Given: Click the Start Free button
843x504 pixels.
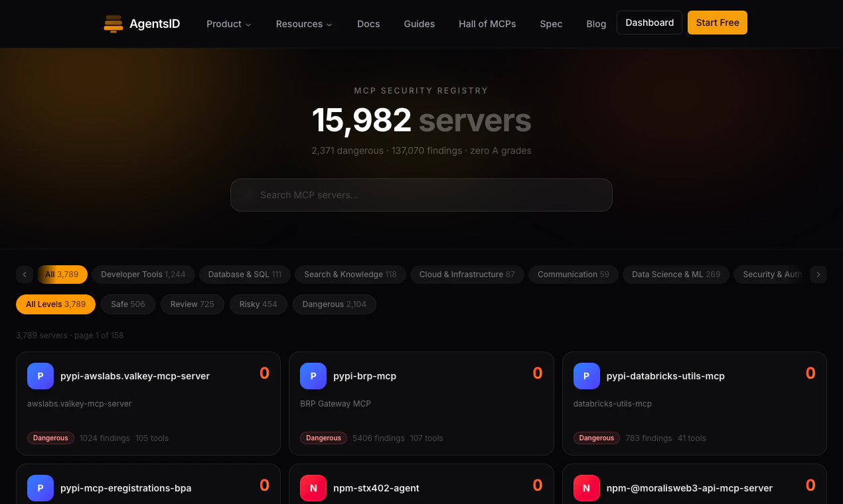Looking at the screenshot, I should click(x=718, y=22).
